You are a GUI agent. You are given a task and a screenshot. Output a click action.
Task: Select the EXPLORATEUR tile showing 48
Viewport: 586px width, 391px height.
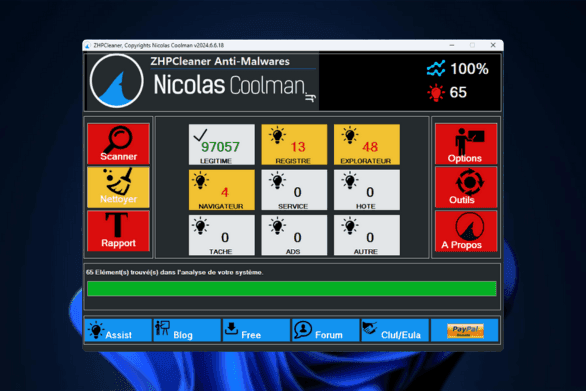tap(367, 145)
